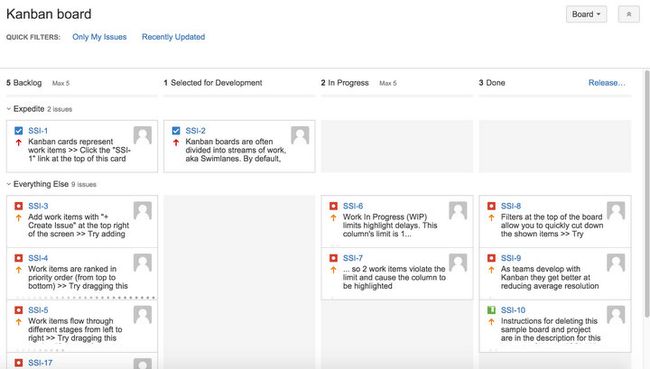Viewport: 650px width, 369px height.
Task: Click the assignee avatar on SSI-9 card
Action: 616,263
